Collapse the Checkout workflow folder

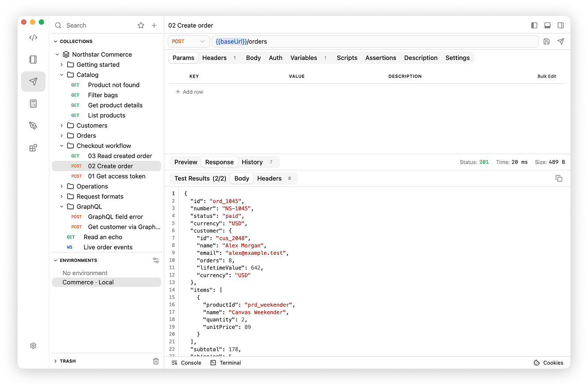pyautogui.click(x=62, y=146)
